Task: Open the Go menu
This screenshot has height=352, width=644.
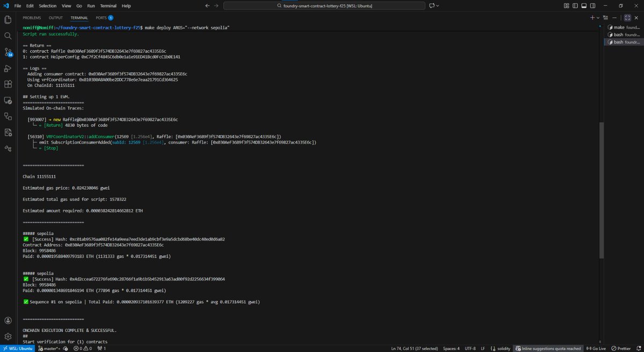Action: 79,5
